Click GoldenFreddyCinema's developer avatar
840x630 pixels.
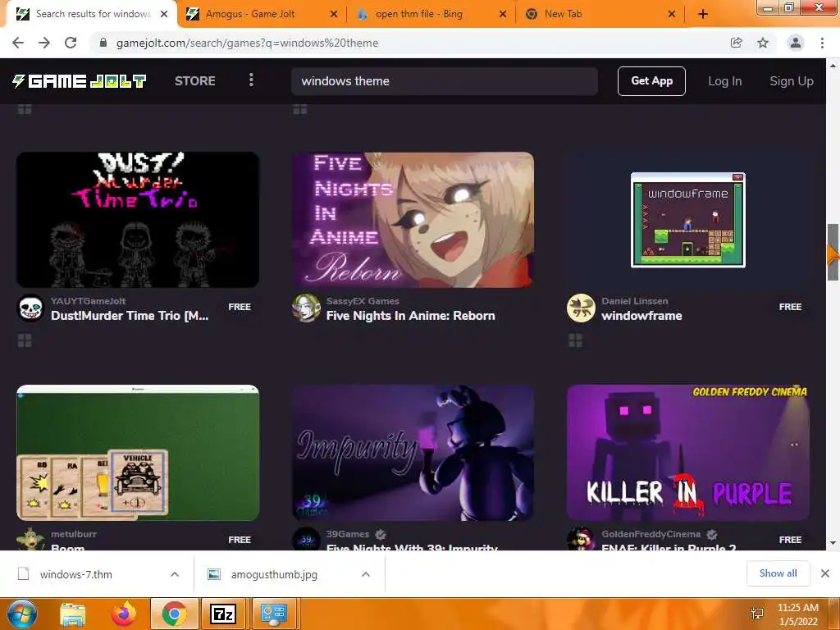click(582, 538)
